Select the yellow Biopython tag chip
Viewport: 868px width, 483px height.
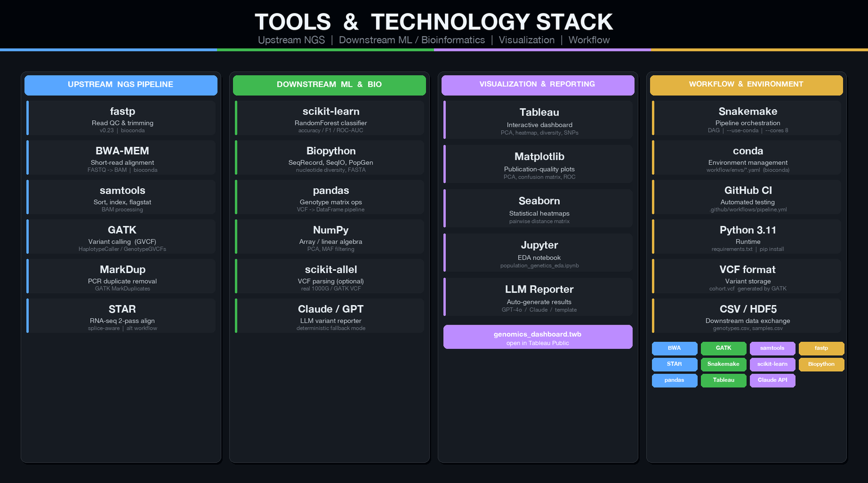point(821,364)
